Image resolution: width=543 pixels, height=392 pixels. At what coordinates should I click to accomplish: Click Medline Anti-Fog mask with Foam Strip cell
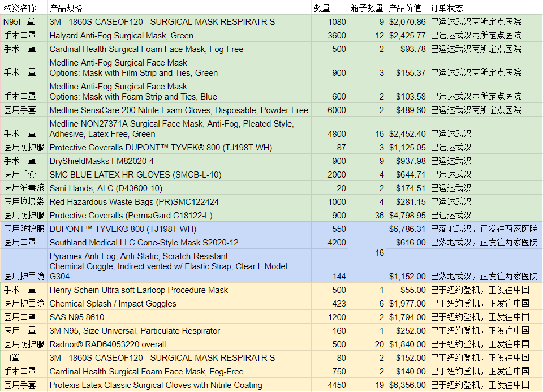179,92
